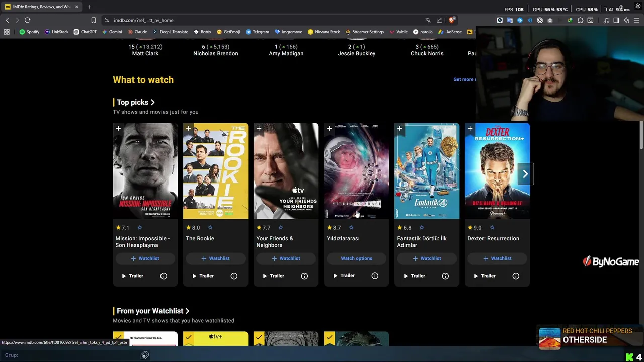The width and height of the screenshot is (644, 362).
Task: Play the Trailer for Your Friends & Neighbors
Action: (273, 276)
